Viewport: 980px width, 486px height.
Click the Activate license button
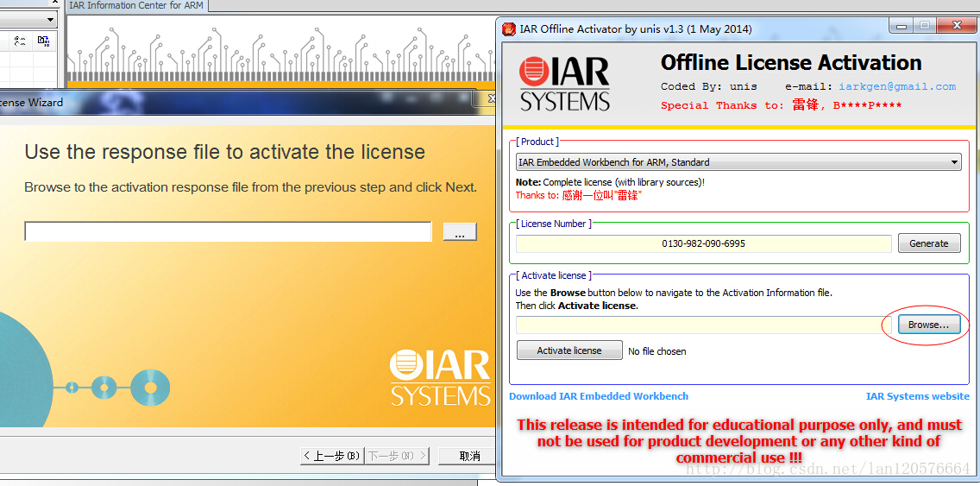pyautogui.click(x=569, y=350)
